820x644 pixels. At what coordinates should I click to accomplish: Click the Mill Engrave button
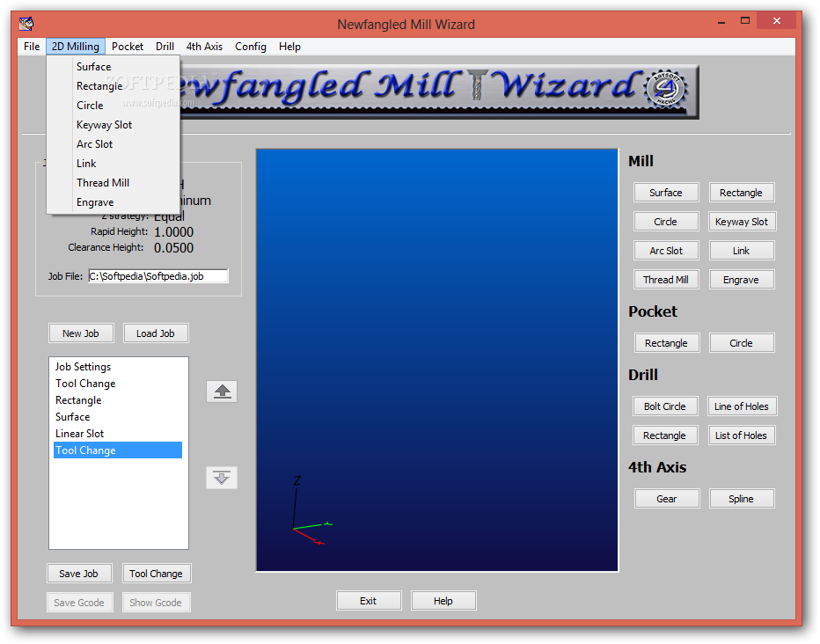tap(741, 280)
